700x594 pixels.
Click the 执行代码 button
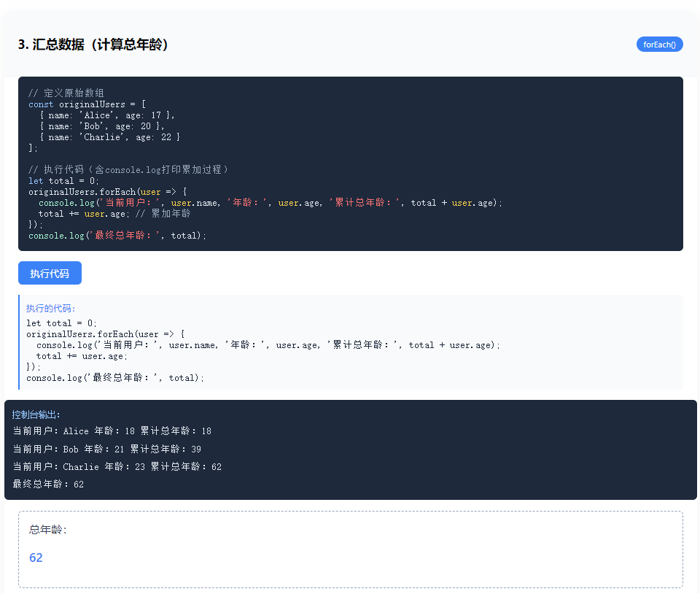[50, 273]
